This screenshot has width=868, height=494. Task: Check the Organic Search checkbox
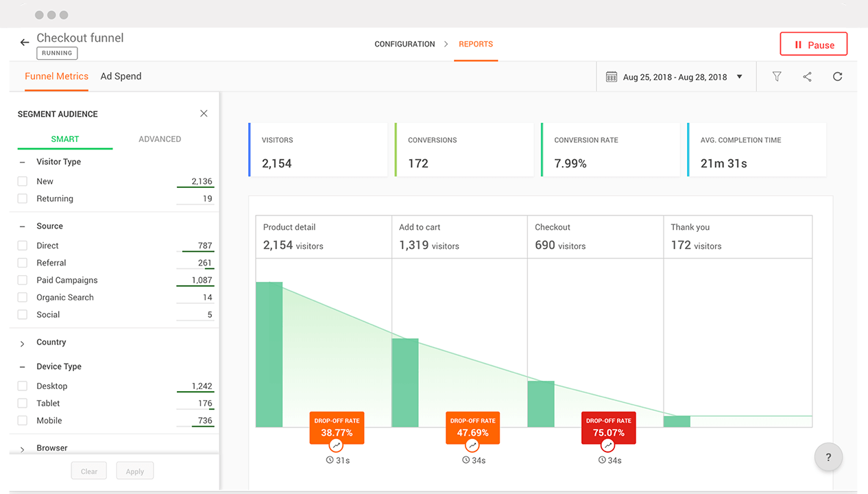click(x=23, y=297)
